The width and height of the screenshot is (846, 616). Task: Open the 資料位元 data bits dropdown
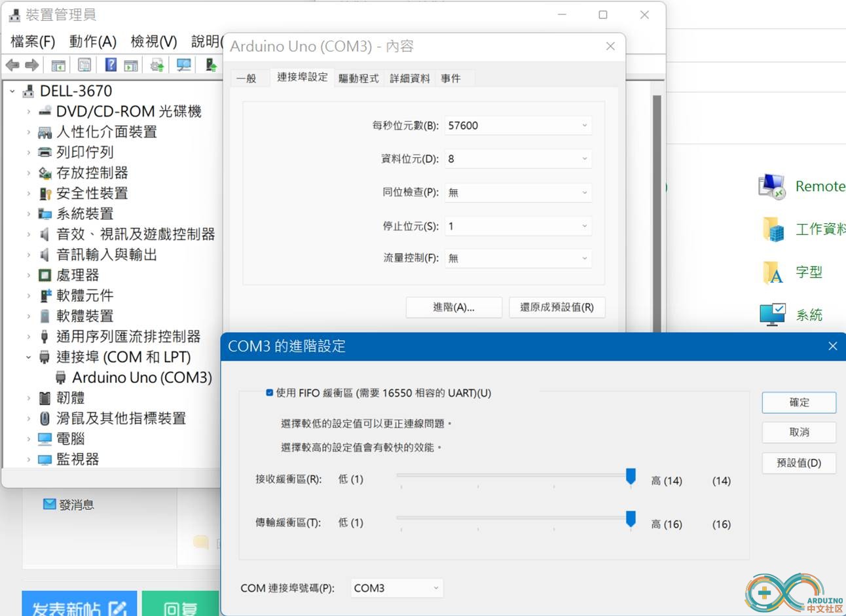point(519,158)
